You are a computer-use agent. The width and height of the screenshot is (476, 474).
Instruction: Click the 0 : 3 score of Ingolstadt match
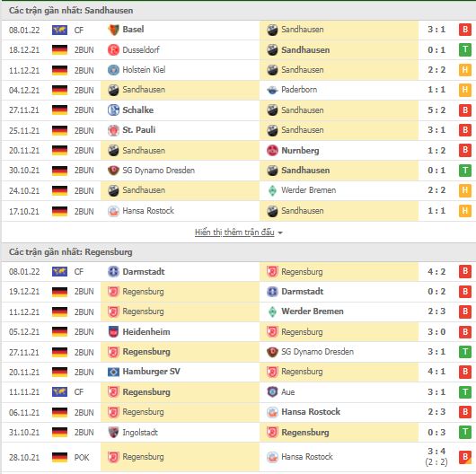(x=436, y=432)
